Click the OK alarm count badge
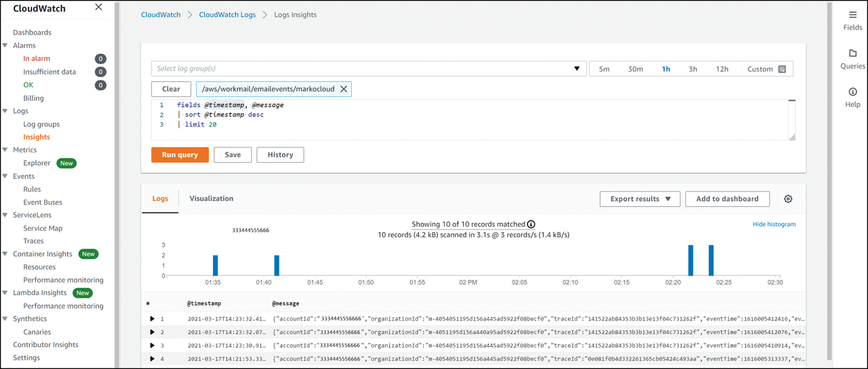 point(101,85)
